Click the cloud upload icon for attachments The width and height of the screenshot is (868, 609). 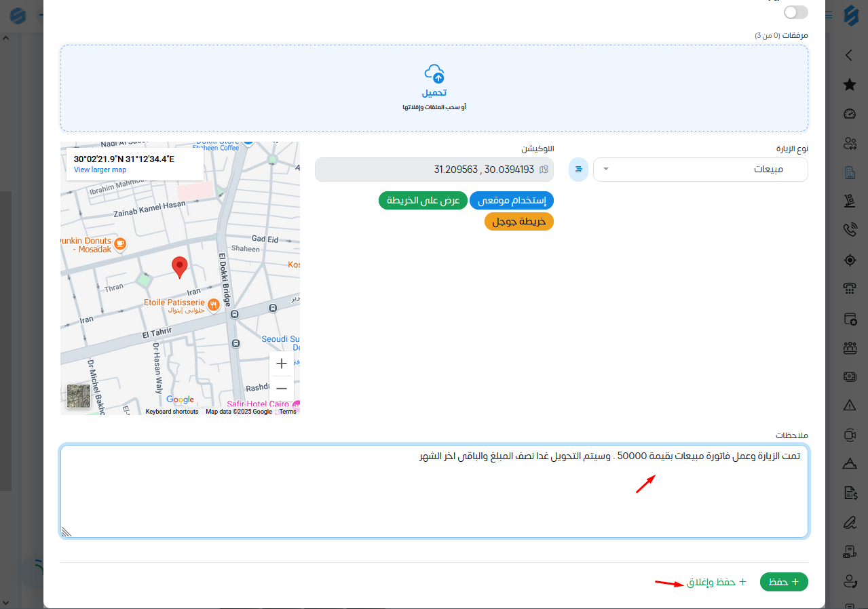tap(434, 73)
